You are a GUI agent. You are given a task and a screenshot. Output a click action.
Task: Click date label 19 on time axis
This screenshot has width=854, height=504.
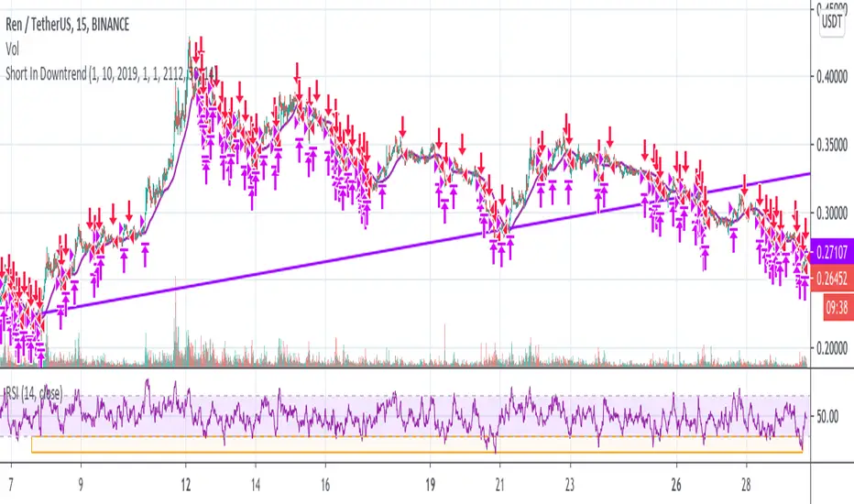coord(431,485)
